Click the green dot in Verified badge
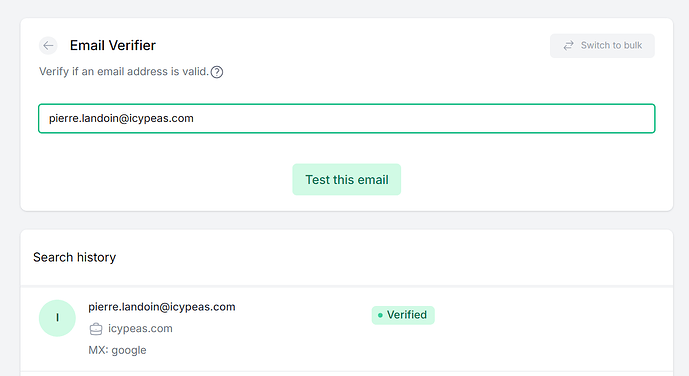689x376 pixels. point(380,315)
